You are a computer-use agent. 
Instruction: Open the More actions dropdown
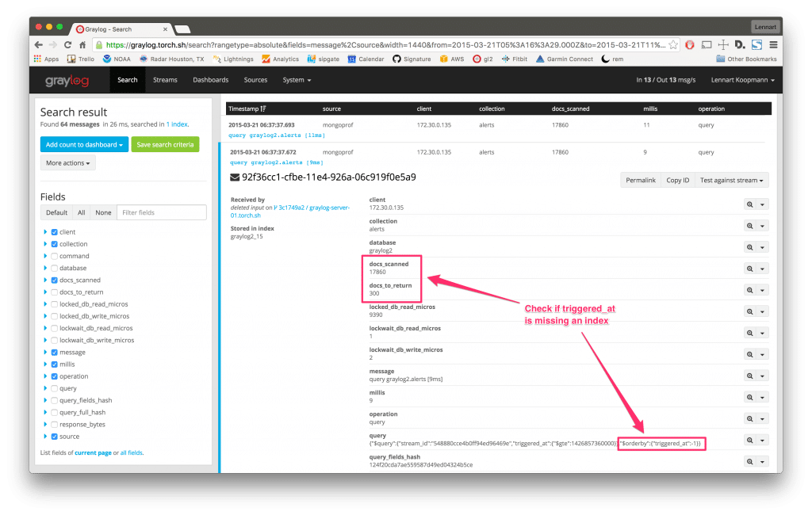click(x=67, y=163)
